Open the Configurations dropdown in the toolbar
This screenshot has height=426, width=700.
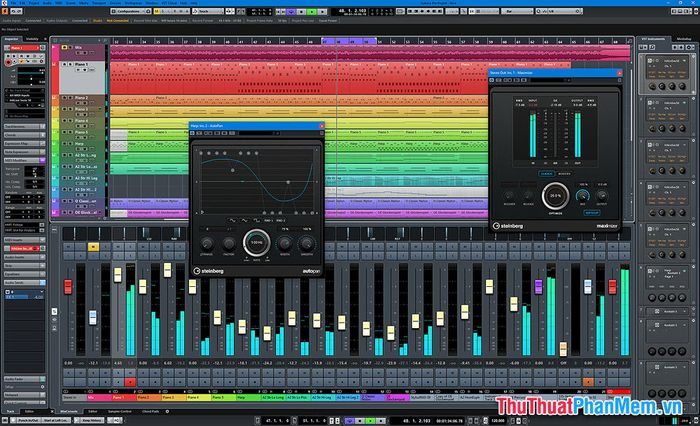pyautogui.click(x=130, y=11)
